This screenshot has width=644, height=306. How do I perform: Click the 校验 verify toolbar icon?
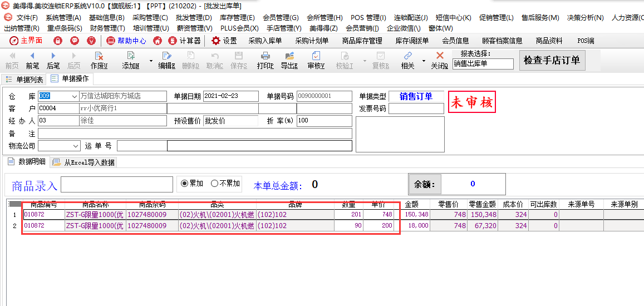coord(345,61)
